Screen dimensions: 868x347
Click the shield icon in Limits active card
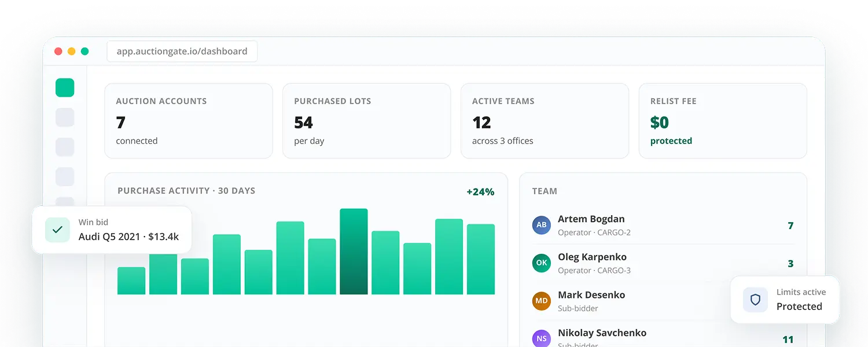pyautogui.click(x=755, y=300)
